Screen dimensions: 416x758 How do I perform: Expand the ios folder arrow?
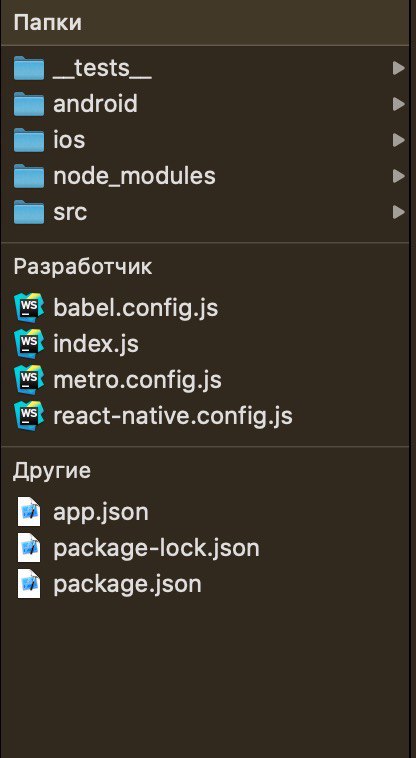point(399,140)
